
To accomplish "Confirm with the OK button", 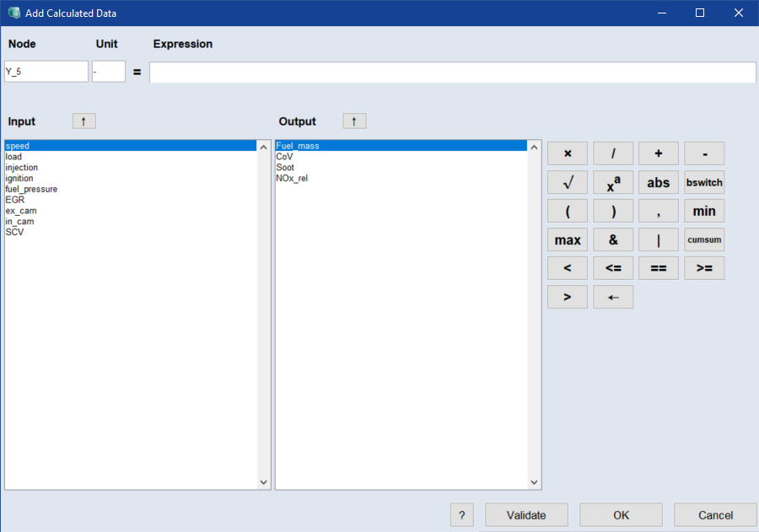I will 621,515.
